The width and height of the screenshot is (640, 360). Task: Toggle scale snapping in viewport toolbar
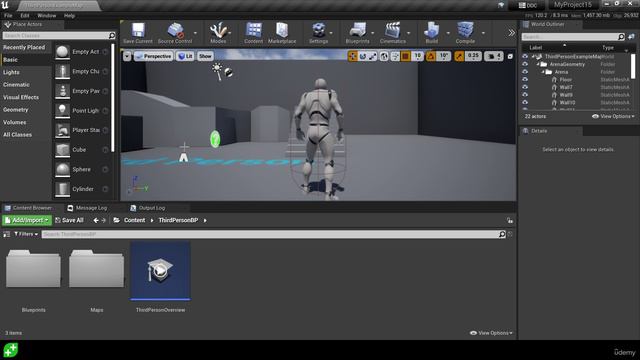pyautogui.click(x=459, y=56)
